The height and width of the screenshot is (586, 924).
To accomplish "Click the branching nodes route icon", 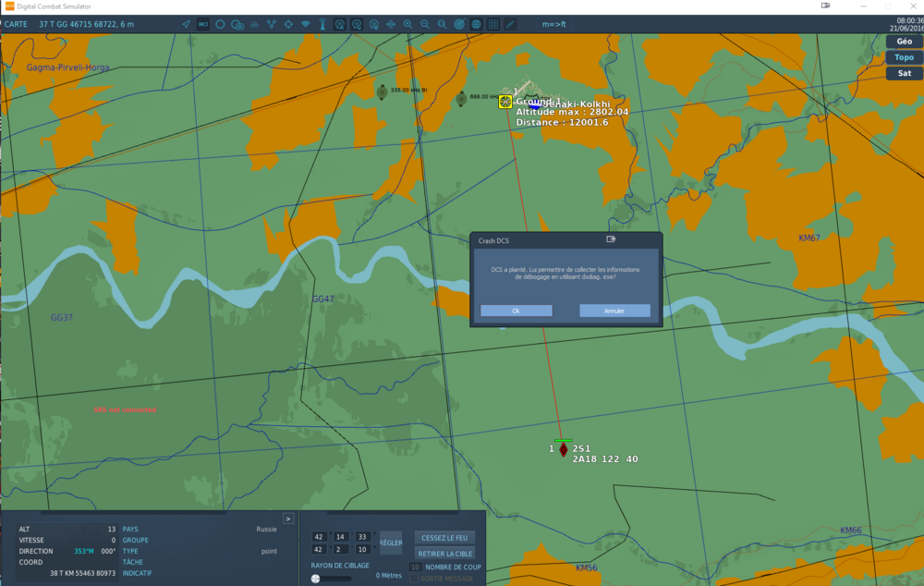I will (271, 24).
